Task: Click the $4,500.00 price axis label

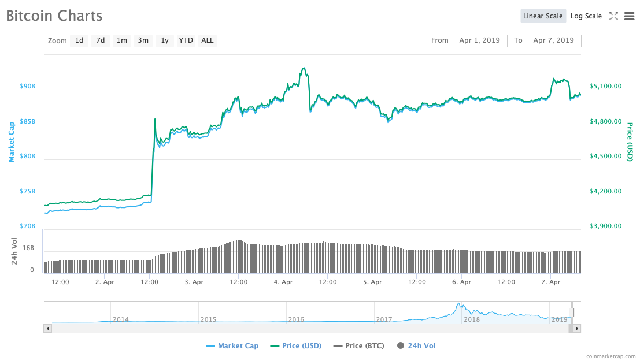Action: pyautogui.click(x=605, y=157)
